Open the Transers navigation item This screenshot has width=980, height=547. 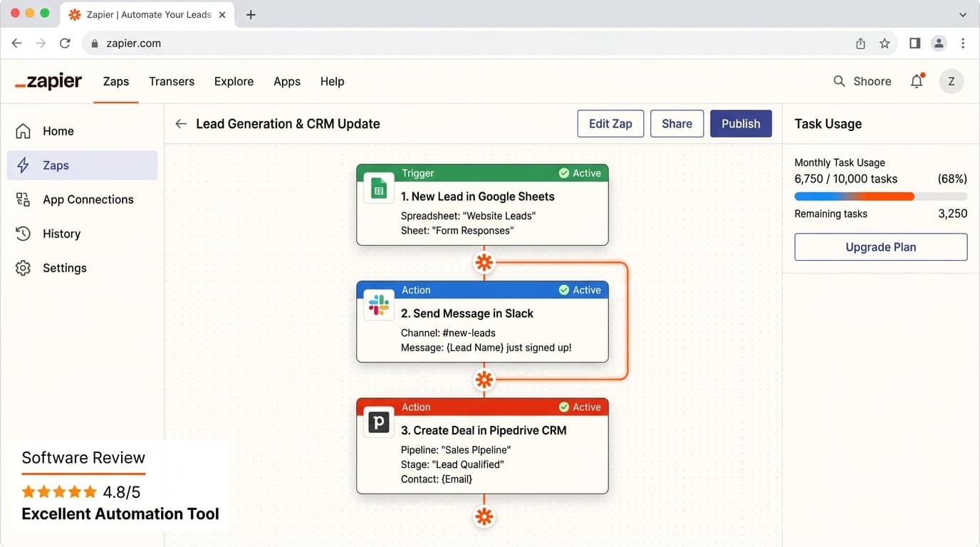(172, 81)
